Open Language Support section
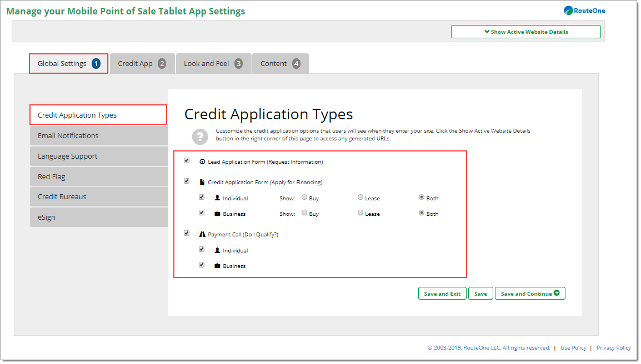The height and width of the screenshot is (364, 641). click(99, 156)
